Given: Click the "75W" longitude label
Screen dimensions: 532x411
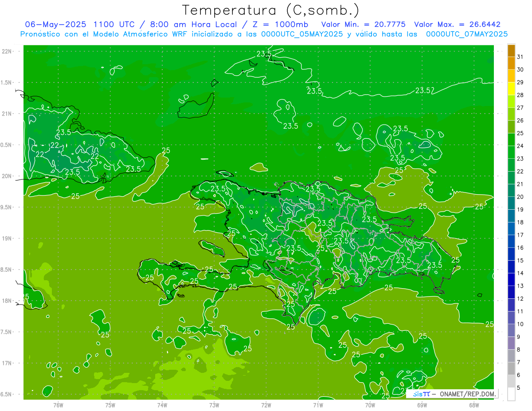Looking at the screenshot, I should pos(110,405).
